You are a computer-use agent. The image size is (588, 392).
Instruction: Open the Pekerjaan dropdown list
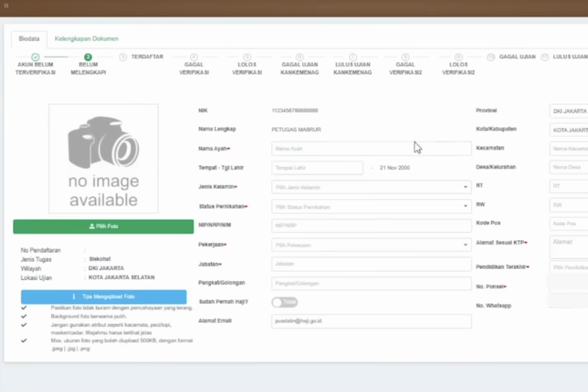(x=371, y=245)
